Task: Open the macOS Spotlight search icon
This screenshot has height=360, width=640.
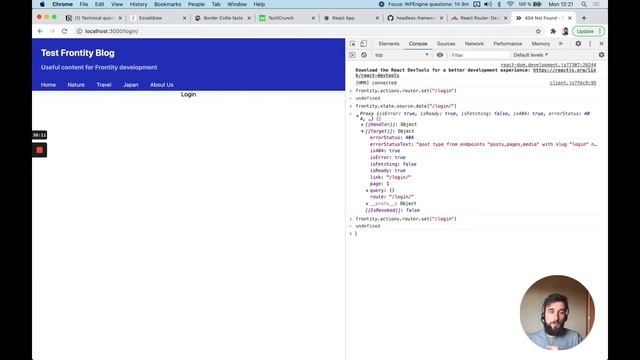Action: click(584, 4)
